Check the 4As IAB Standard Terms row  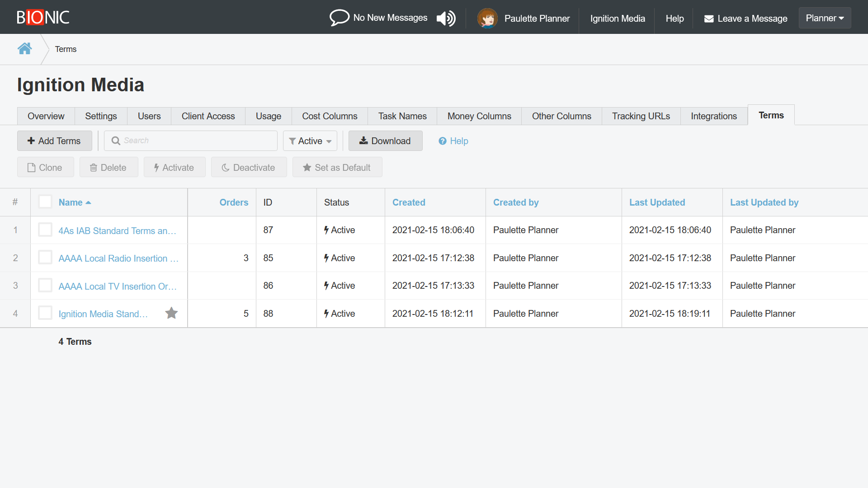pos(45,230)
